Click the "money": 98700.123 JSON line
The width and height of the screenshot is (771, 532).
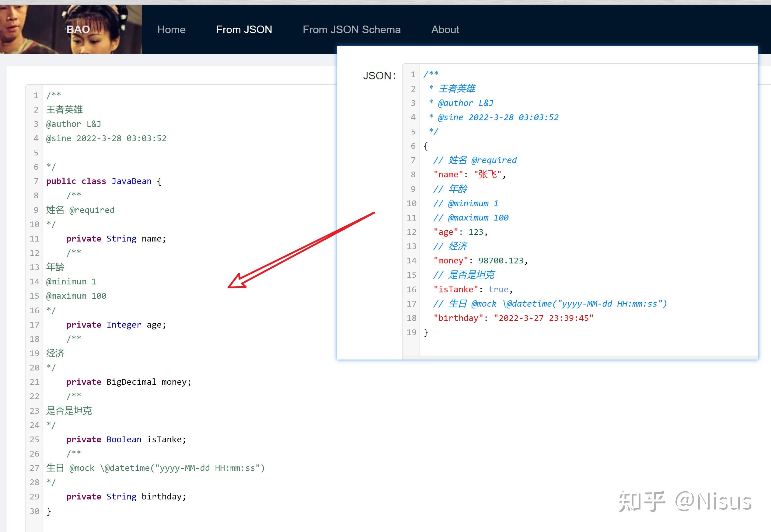click(480, 261)
